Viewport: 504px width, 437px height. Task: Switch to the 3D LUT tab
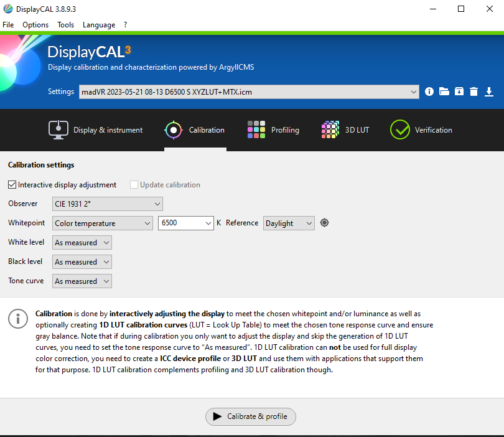pos(345,130)
